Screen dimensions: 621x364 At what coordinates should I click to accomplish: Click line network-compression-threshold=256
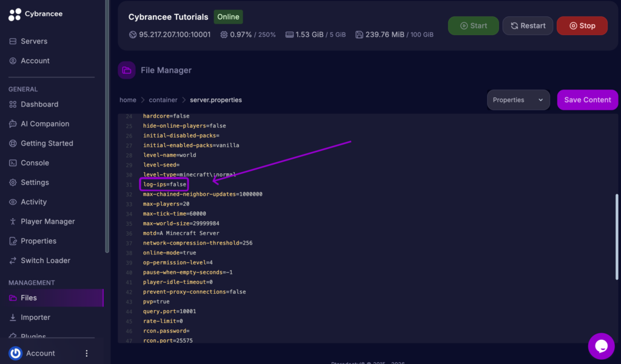[198, 243]
